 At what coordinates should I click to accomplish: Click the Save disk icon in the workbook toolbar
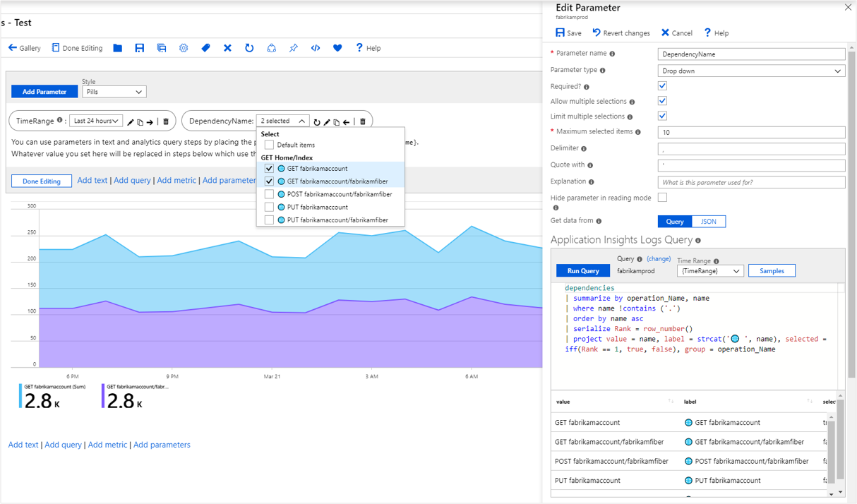point(140,48)
